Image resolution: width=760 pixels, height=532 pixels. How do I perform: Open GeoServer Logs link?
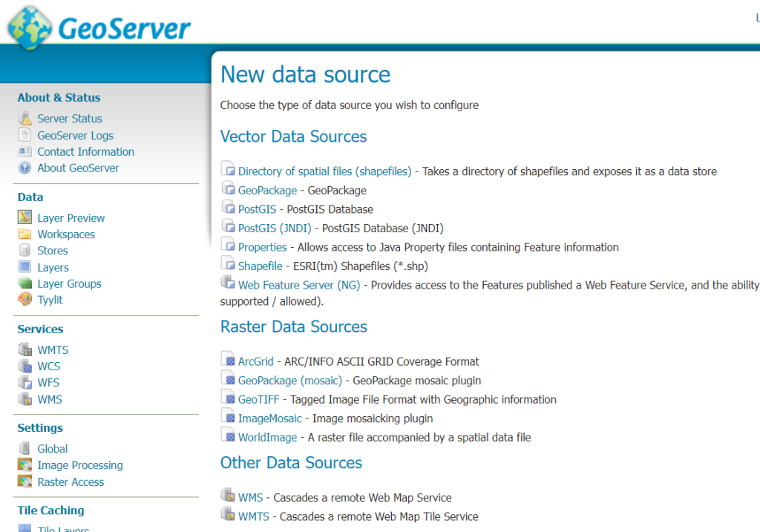[x=75, y=136]
